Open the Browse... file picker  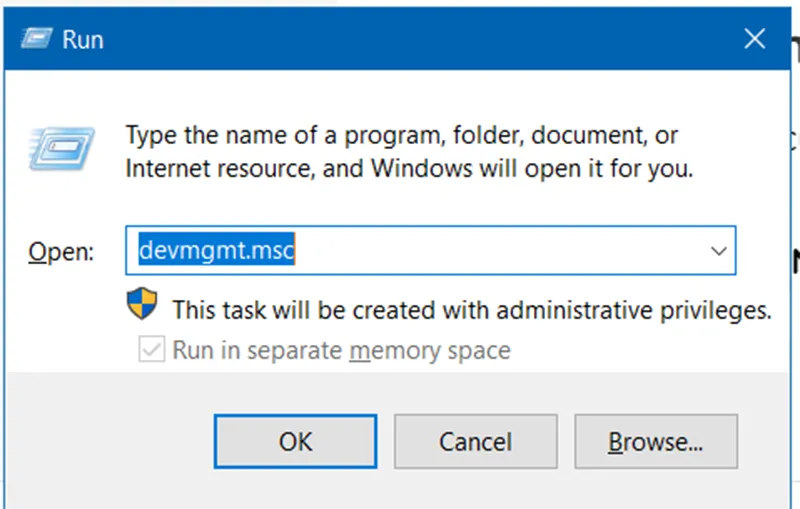pos(656,441)
